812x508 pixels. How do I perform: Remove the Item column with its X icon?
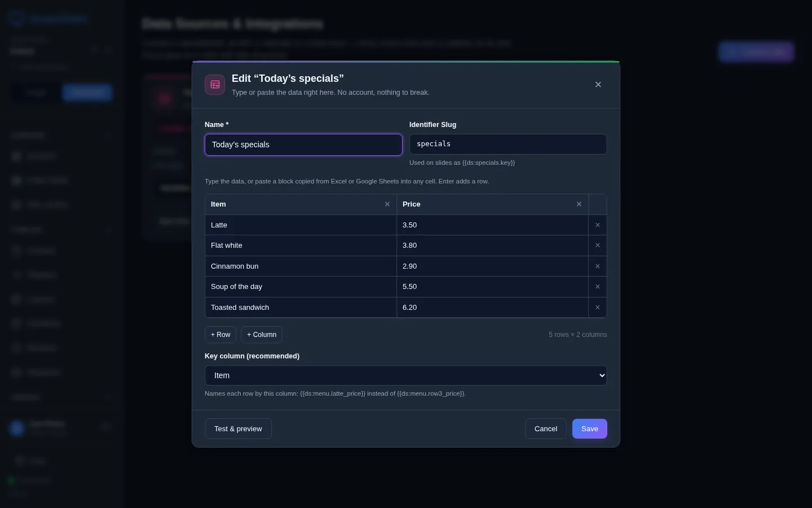click(x=387, y=204)
